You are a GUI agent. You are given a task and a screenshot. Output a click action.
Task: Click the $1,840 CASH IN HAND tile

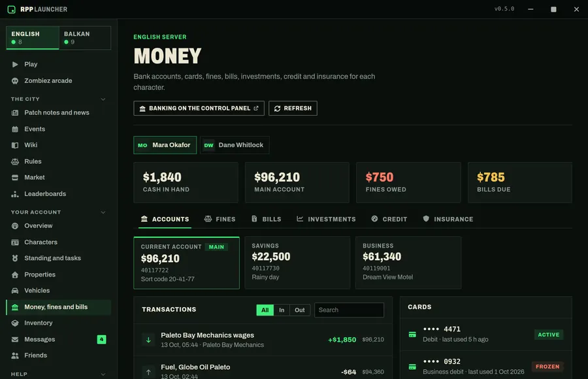186,183
